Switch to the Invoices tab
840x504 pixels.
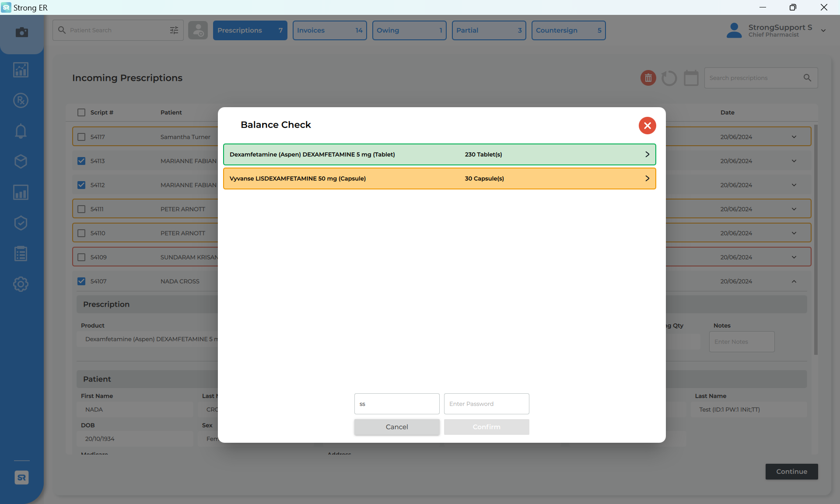click(x=329, y=31)
